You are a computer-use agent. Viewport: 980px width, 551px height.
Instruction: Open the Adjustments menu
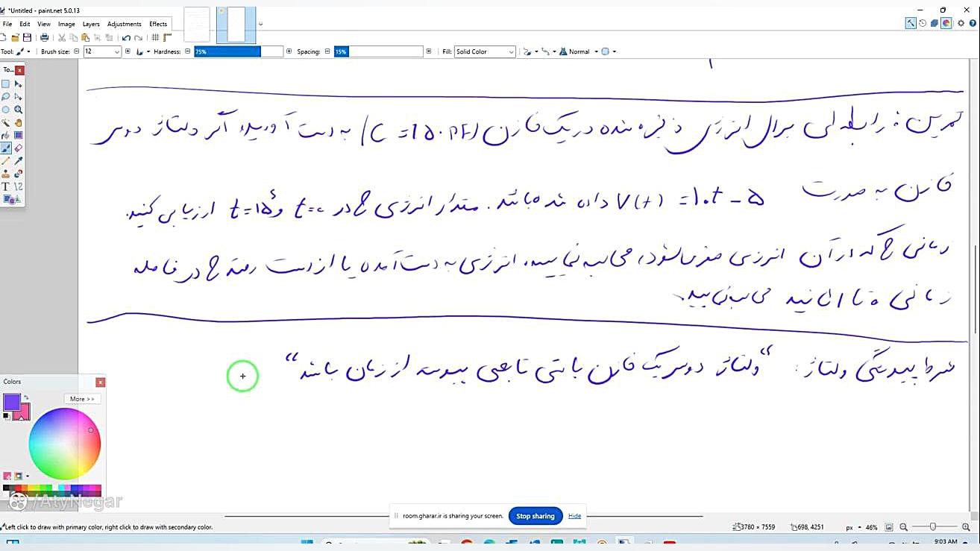124,24
